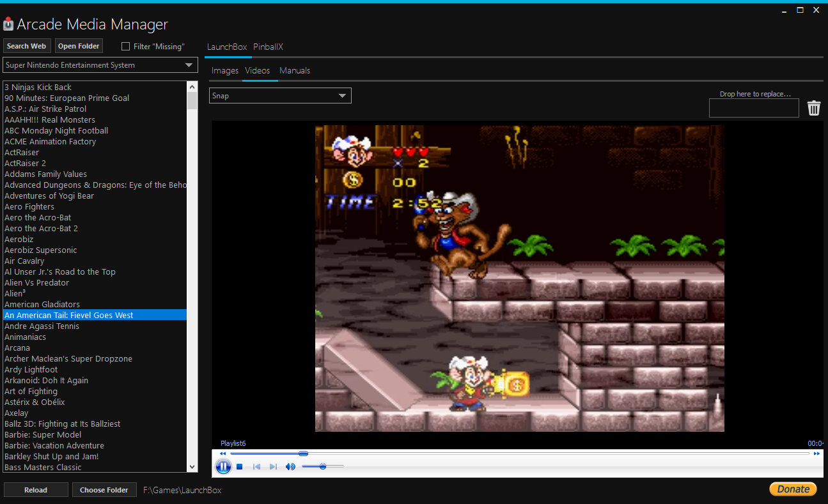
Task: Select An American Tail: Fievel Goes West
Action: pos(95,315)
